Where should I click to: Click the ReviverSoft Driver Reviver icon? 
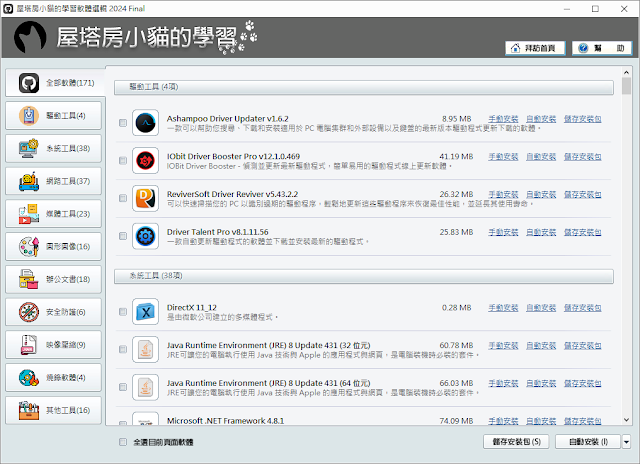point(145,198)
